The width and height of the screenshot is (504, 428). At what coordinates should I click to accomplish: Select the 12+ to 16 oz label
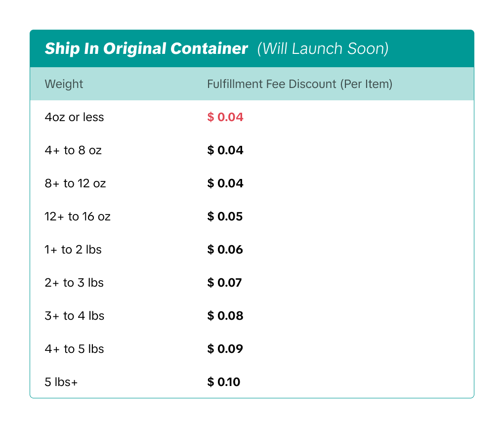[x=78, y=216]
